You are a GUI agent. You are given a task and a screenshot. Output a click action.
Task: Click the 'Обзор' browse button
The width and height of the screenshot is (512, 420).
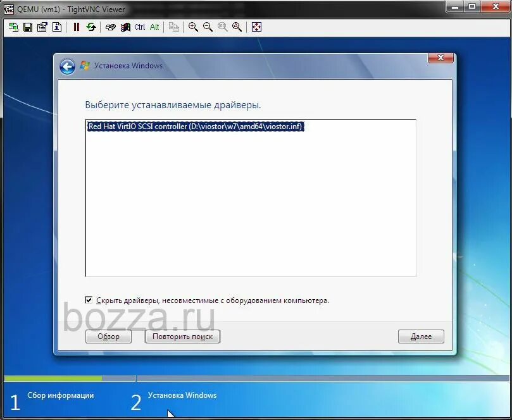click(108, 337)
